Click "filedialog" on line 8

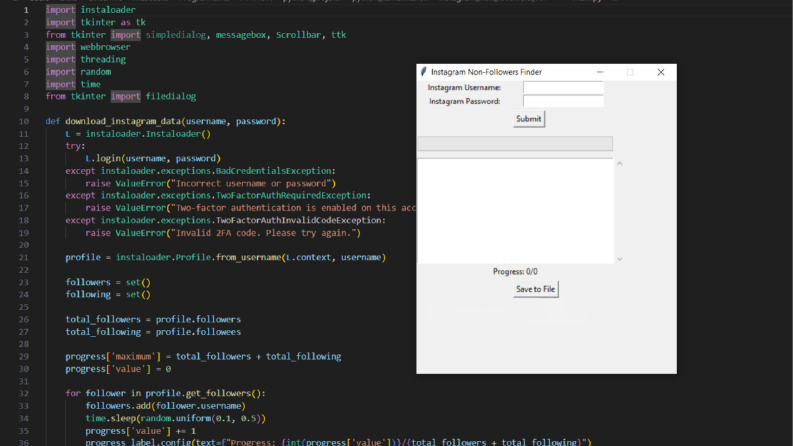tap(171, 97)
